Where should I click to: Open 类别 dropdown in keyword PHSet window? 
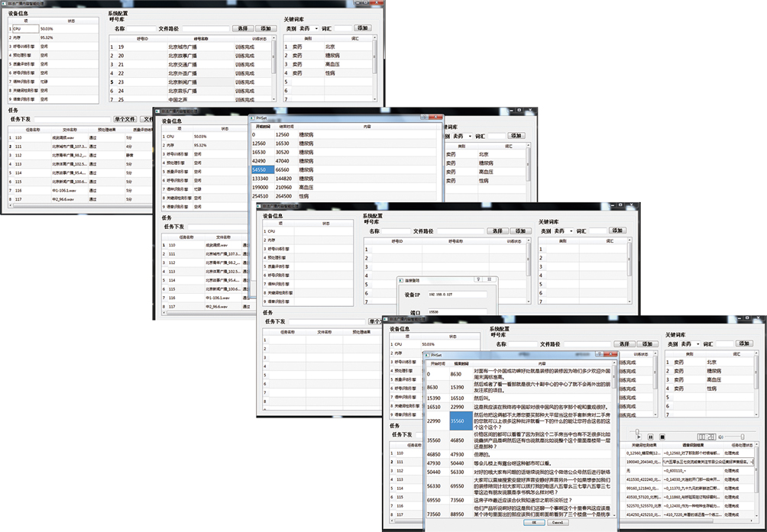(x=462, y=136)
